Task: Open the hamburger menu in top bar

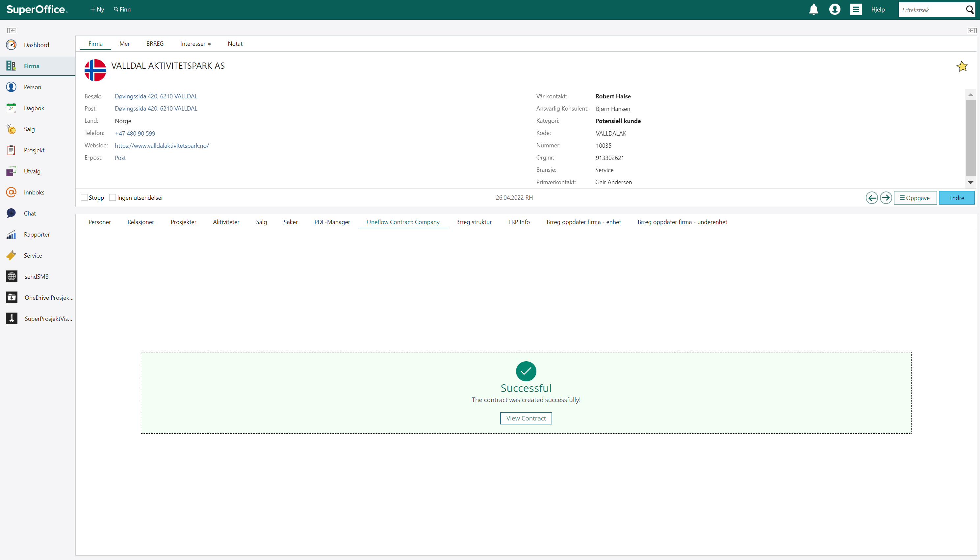Action: pos(856,10)
